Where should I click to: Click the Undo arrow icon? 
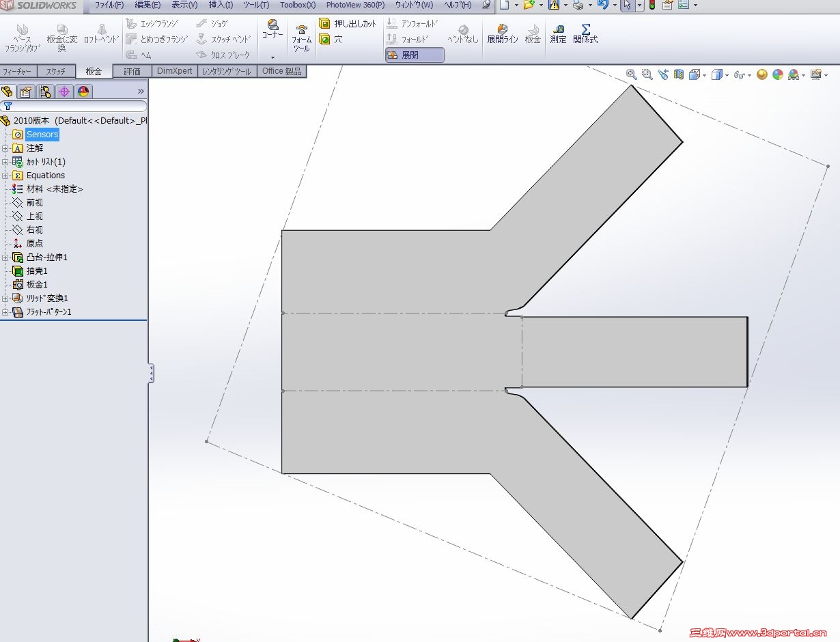[x=602, y=5]
